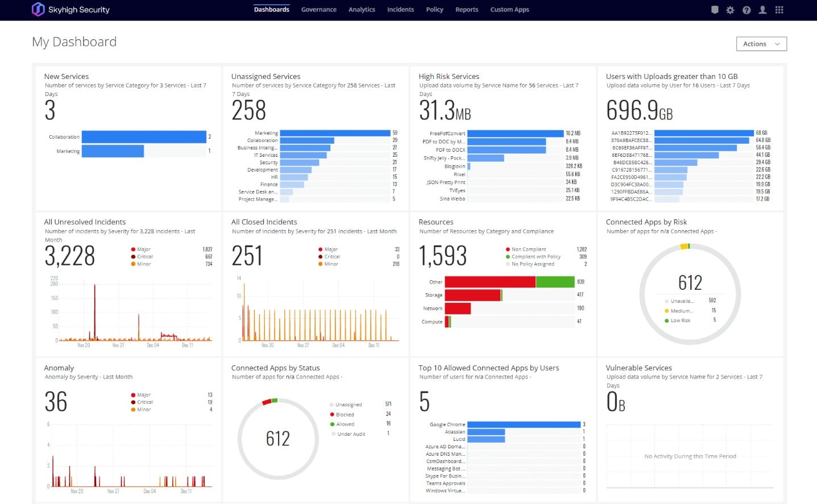Open the user profile icon
The image size is (817, 504).
coord(762,10)
